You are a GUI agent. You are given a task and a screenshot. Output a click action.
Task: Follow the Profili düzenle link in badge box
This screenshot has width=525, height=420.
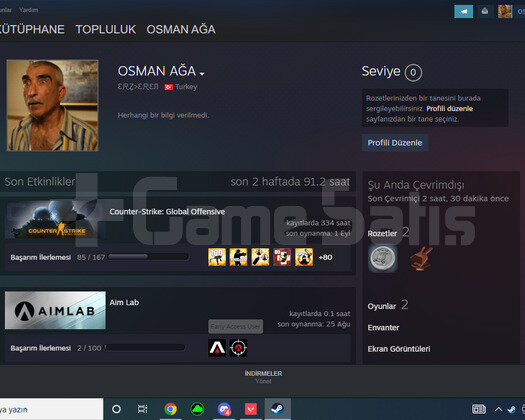[449, 109]
